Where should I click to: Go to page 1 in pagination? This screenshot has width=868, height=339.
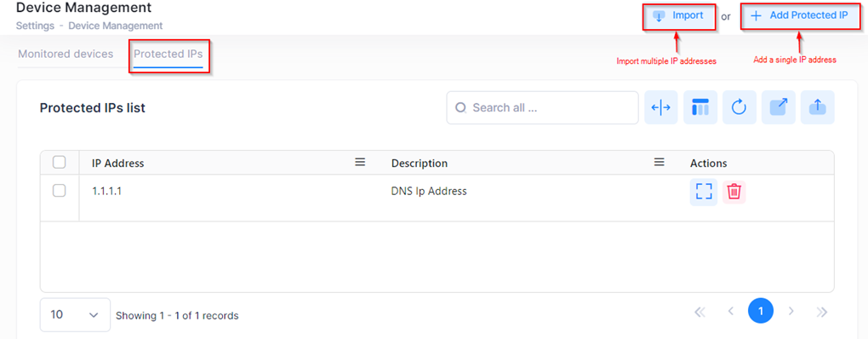(x=761, y=311)
